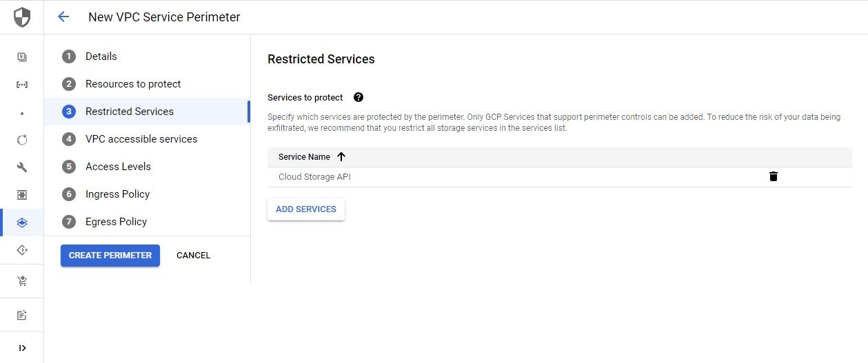Open the bracketed dots sidebar icon

click(x=22, y=85)
